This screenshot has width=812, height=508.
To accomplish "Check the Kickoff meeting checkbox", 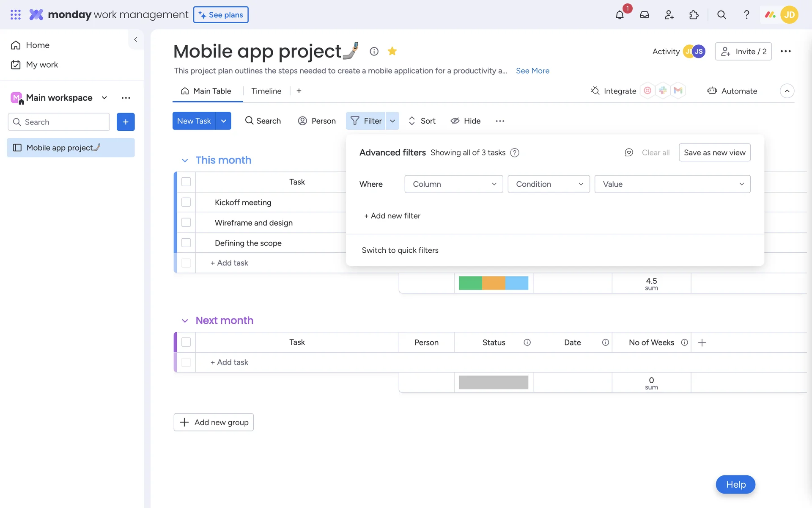I will (x=186, y=202).
